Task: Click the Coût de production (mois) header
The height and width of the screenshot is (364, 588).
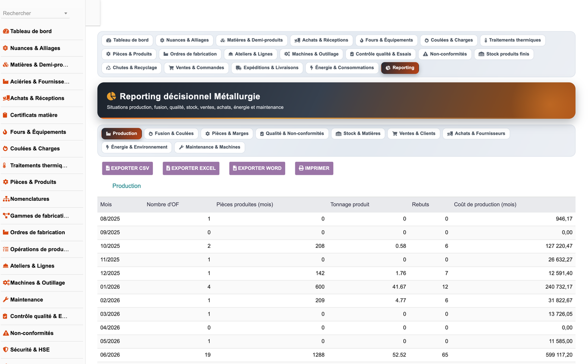Action: click(x=485, y=204)
